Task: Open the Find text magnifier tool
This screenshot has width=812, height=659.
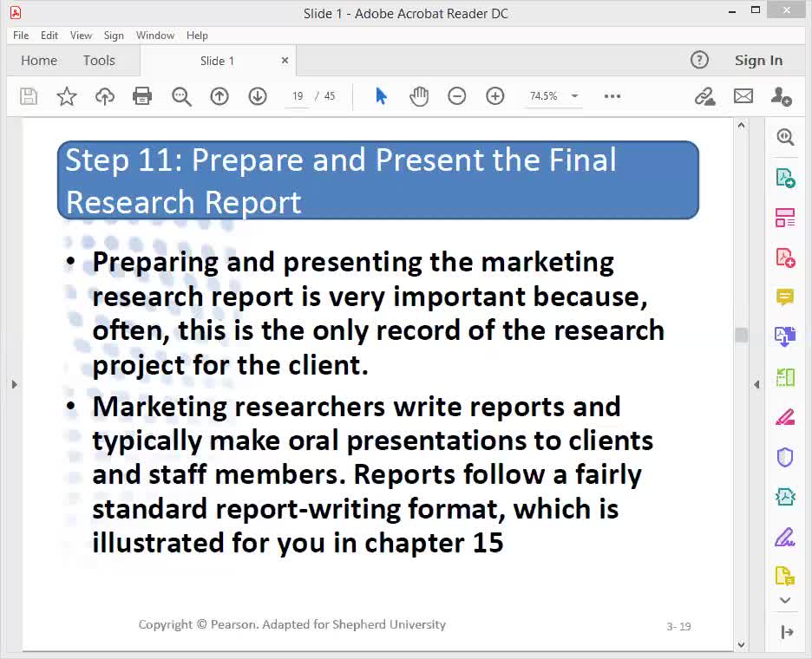Action: [181, 96]
